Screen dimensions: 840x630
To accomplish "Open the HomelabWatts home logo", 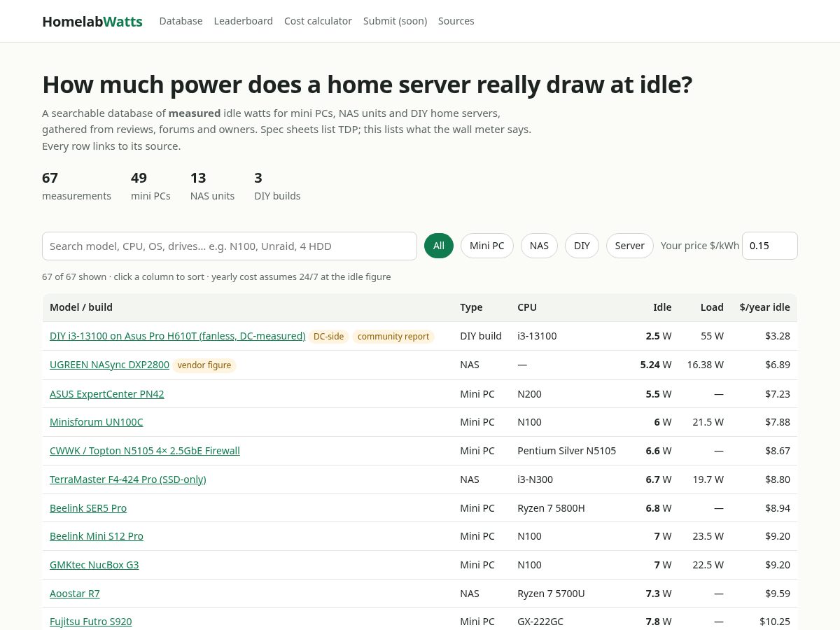I will [92, 21].
